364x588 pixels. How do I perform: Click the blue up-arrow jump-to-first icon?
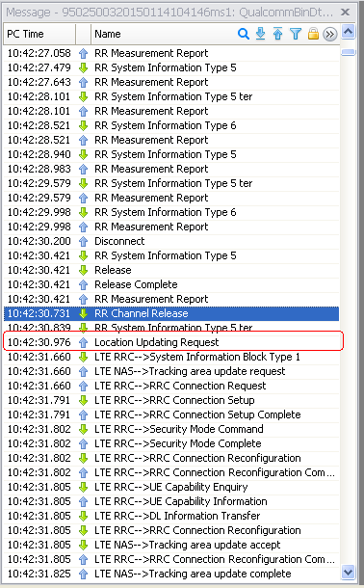pos(277,34)
